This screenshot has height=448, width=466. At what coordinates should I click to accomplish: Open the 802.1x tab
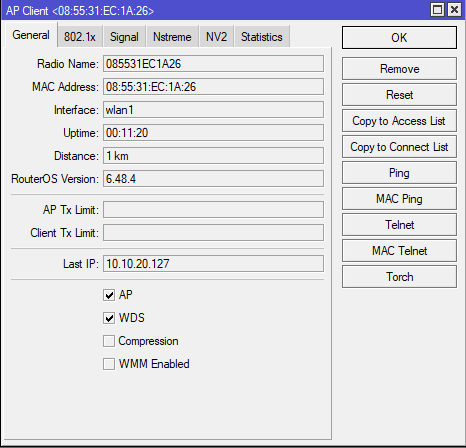coord(80,36)
